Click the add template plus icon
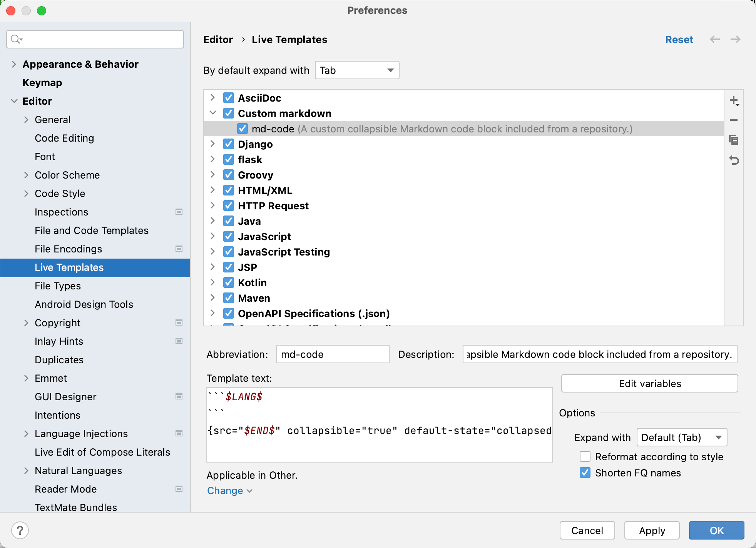The width and height of the screenshot is (756, 548). tap(734, 101)
